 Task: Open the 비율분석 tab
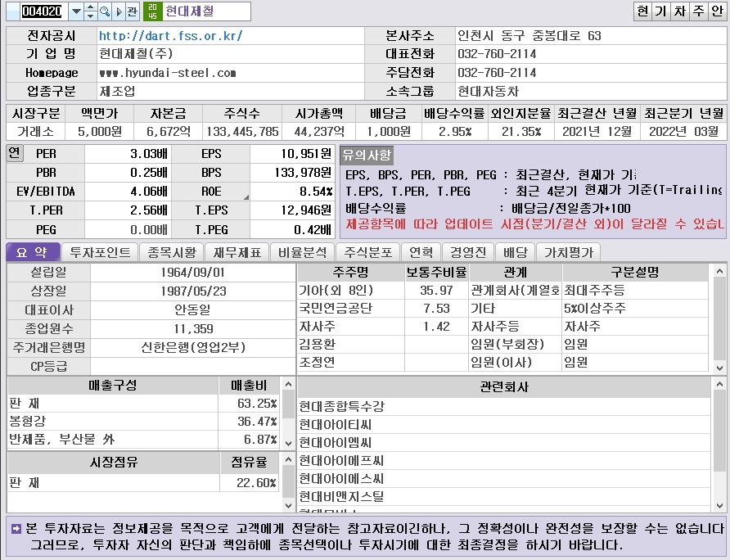tap(303, 252)
